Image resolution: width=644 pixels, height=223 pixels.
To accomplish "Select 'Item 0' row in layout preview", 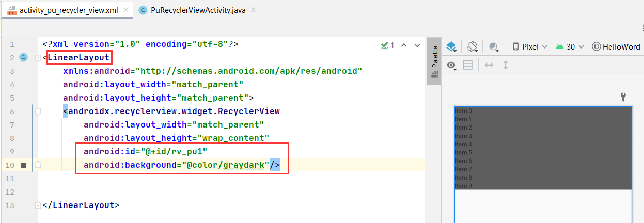I will pyautogui.click(x=543, y=111).
